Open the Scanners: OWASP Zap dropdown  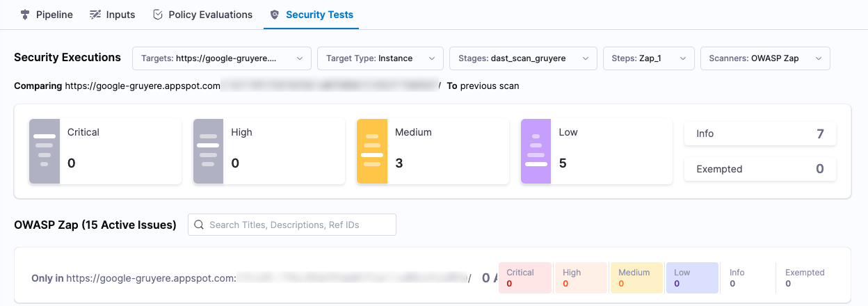tap(764, 58)
